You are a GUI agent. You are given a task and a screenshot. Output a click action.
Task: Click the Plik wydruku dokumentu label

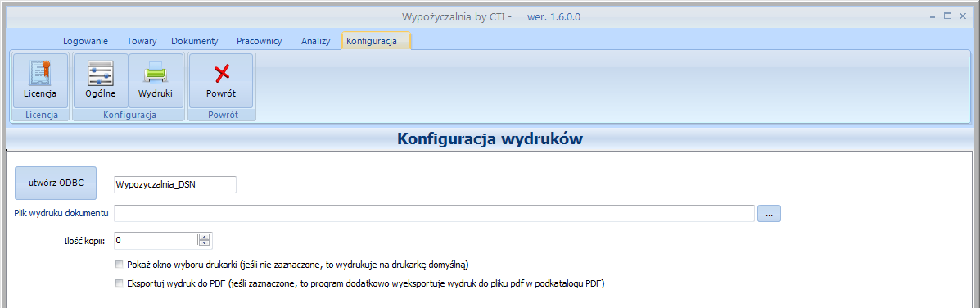[61, 213]
